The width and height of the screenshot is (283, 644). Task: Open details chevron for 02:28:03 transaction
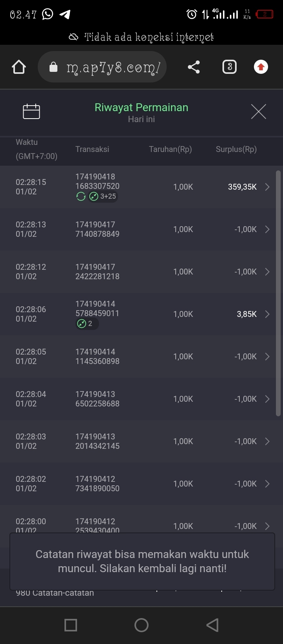[267, 441]
